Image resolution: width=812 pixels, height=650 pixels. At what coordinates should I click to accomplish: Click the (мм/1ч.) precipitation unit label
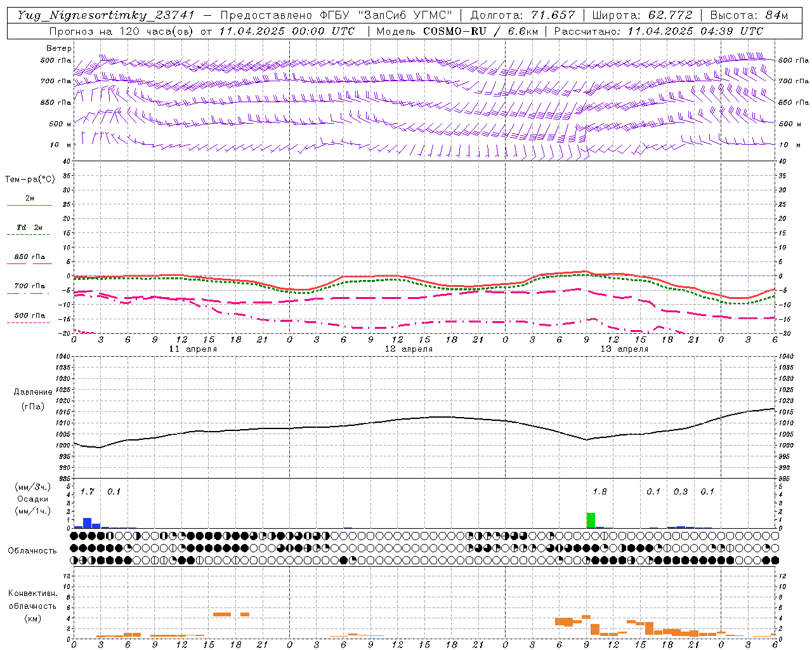pyautogui.click(x=33, y=510)
